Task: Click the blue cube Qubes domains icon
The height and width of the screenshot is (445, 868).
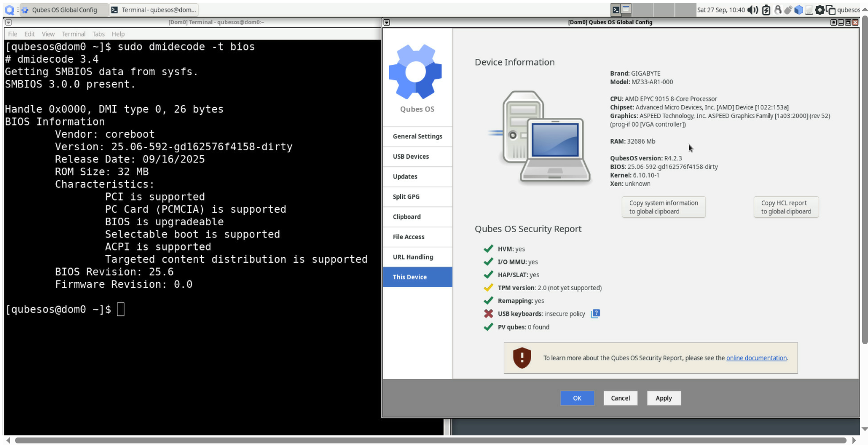Action: [x=799, y=10]
